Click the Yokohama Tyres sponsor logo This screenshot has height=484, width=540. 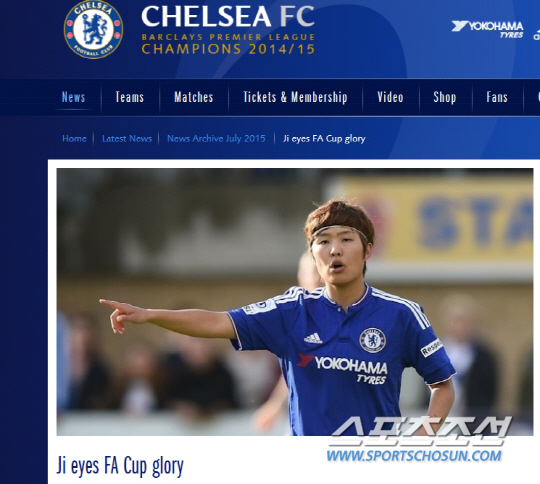tap(487, 30)
